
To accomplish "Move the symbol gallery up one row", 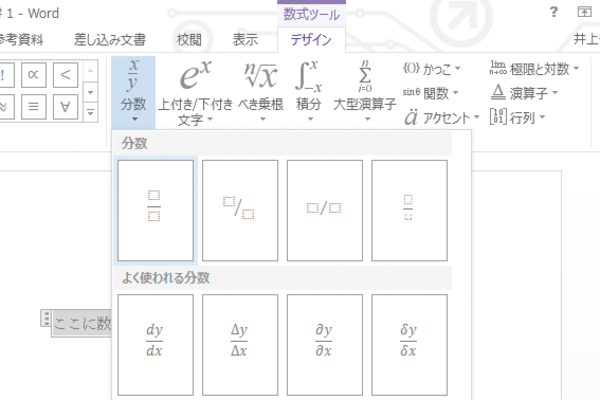I will (x=90, y=71).
